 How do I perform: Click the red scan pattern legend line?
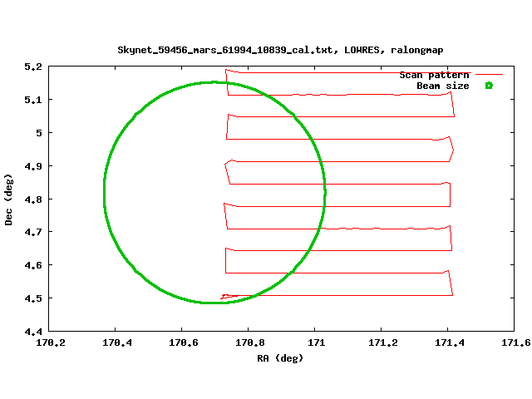(x=489, y=74)
